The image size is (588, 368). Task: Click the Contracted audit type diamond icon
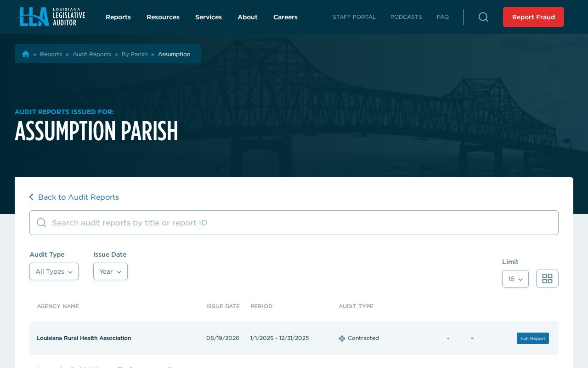[x=342, y=339]
